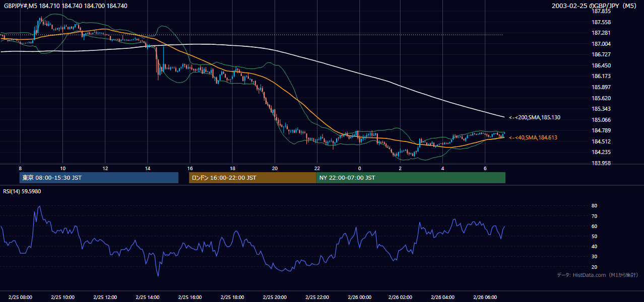Click the 2/25 14:00 date axis label
This screenshot has width=644, height=302.
point(148,297)
